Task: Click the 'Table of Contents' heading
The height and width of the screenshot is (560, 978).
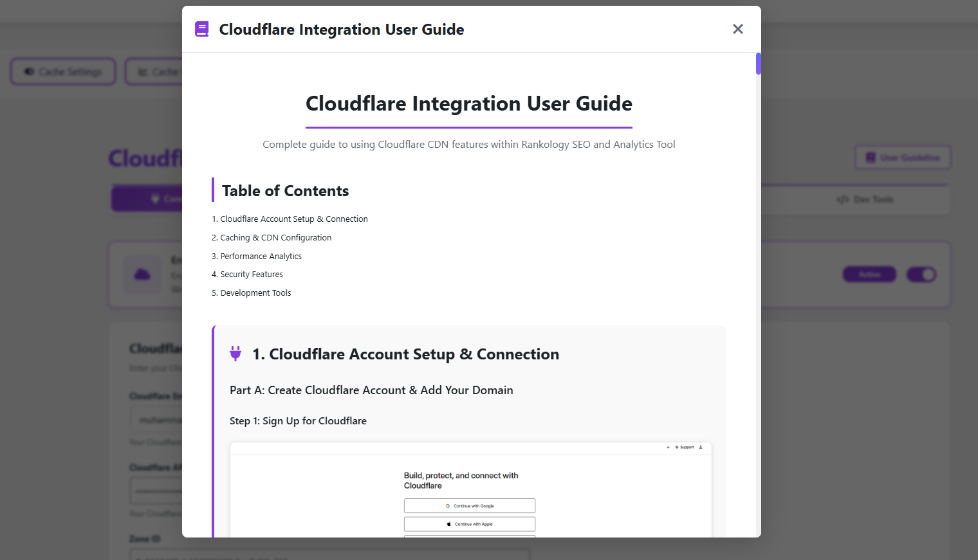Action: pos(286,191)
